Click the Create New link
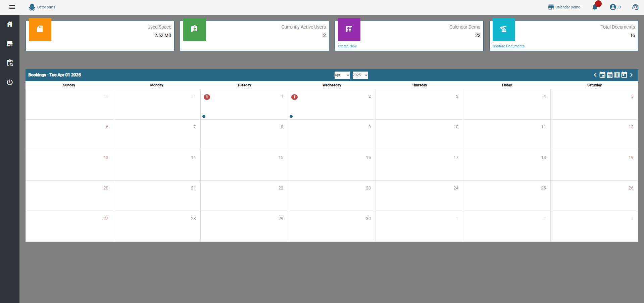 (x=347, y=46)
